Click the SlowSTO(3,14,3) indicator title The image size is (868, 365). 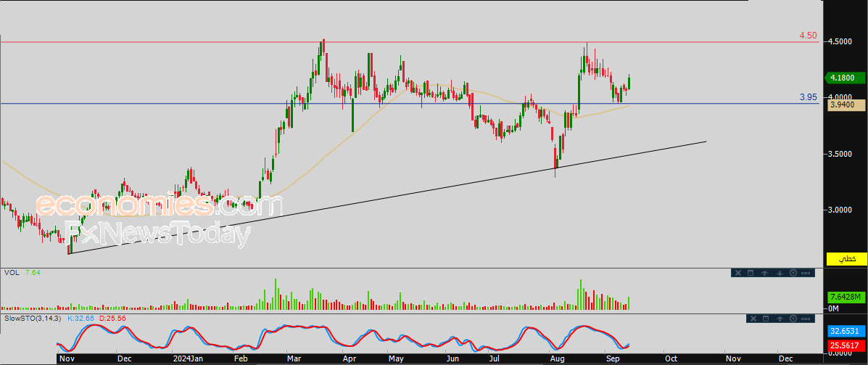[32, 319]
